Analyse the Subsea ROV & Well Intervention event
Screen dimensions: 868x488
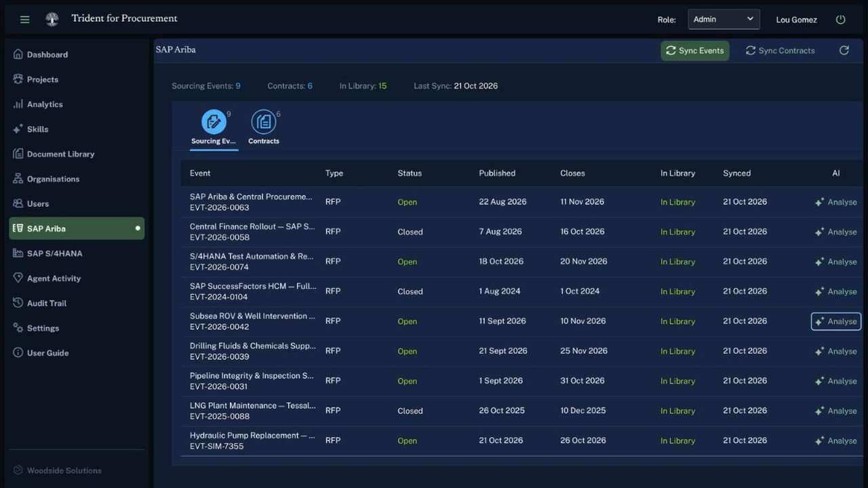[x=836, y=321]
